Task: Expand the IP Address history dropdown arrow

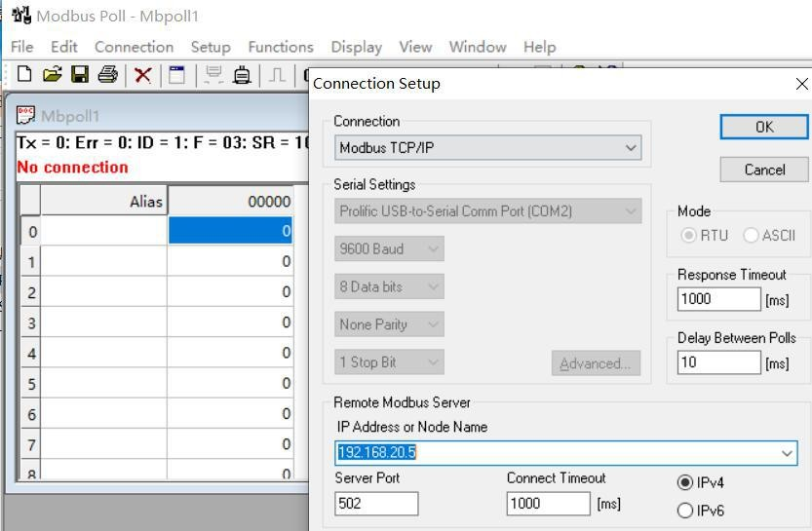Action: (x=787, y=453)
